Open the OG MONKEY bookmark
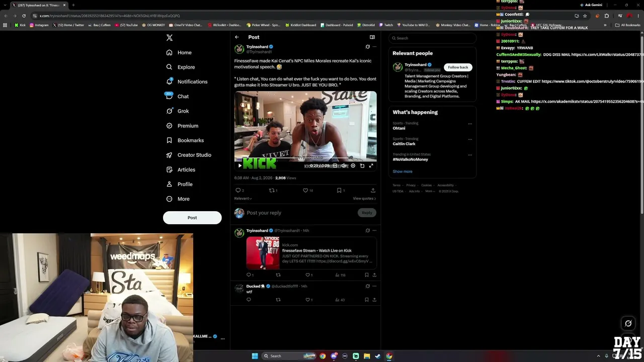 coord(153,25)
